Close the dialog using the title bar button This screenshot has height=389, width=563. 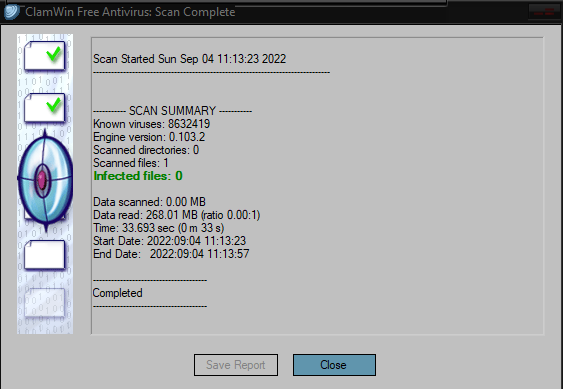(544, 12)
